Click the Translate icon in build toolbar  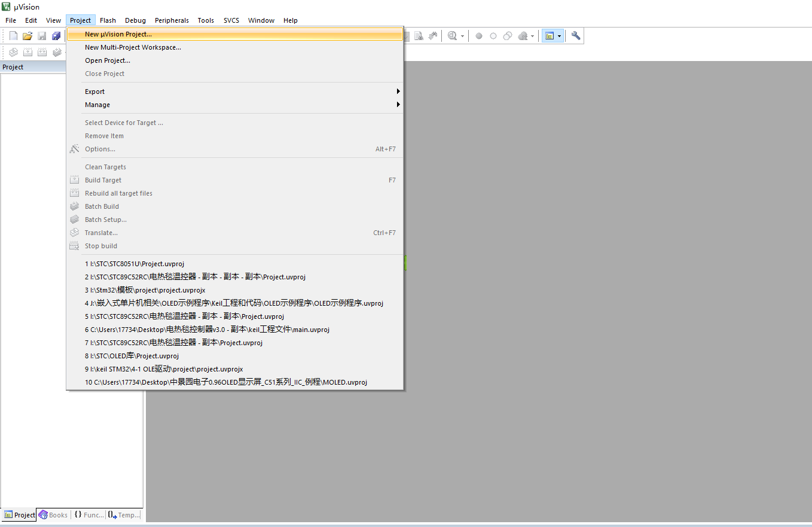tap(13, 52)
